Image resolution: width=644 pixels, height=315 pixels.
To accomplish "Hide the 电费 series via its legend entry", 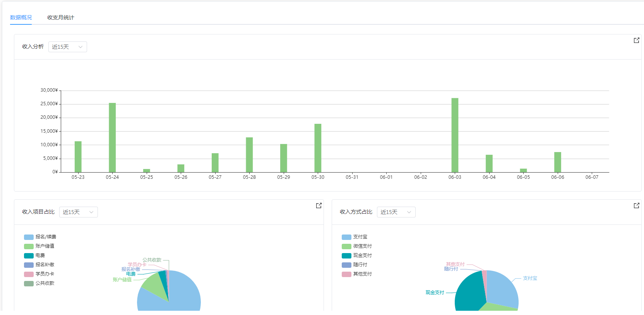I will click(34, 255).
